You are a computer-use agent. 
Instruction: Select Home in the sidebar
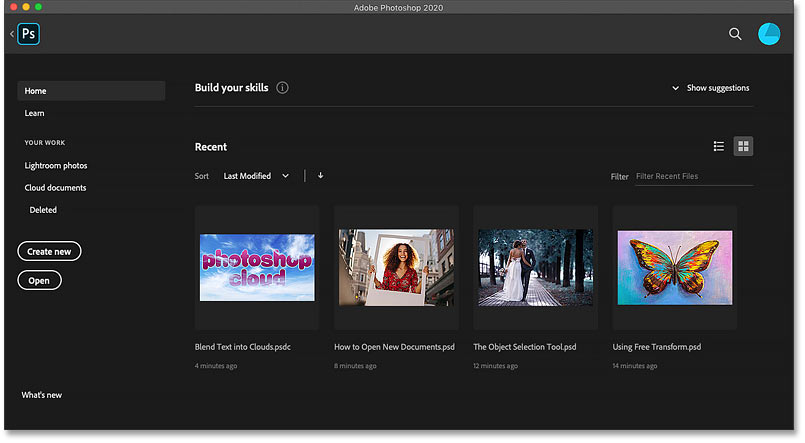[x=91, y=91]
